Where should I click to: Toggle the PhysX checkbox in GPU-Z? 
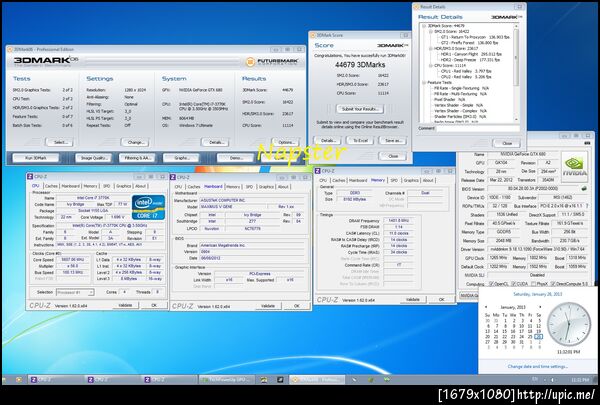coord(531,284)
